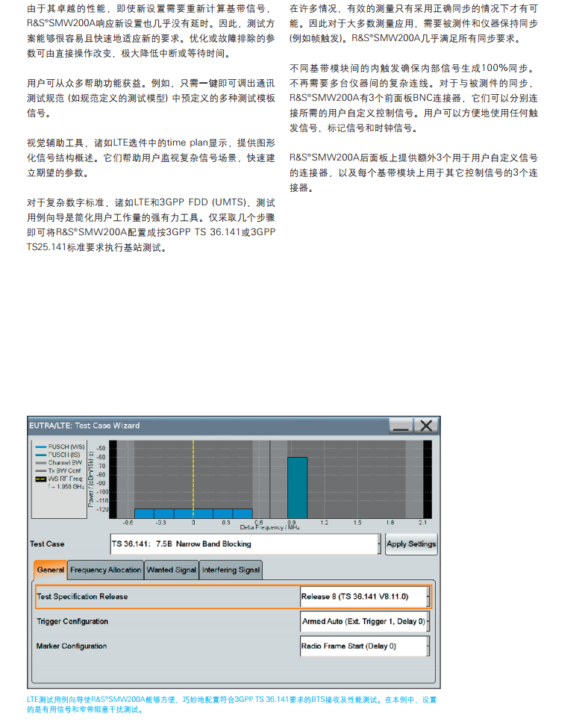The width and height of the screenshot is (588, 722).
Task: Expand the Test Specification Release dropdown
Action: click(427, 597)
